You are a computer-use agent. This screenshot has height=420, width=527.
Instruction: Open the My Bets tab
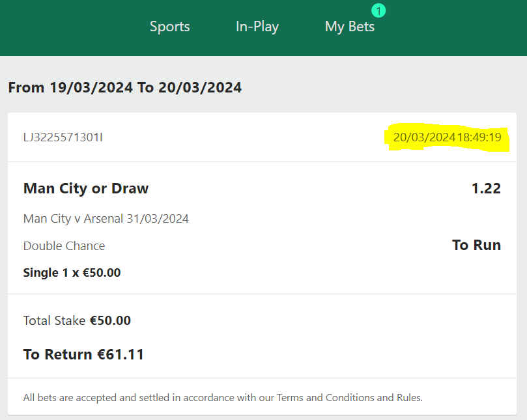[350, 27]
